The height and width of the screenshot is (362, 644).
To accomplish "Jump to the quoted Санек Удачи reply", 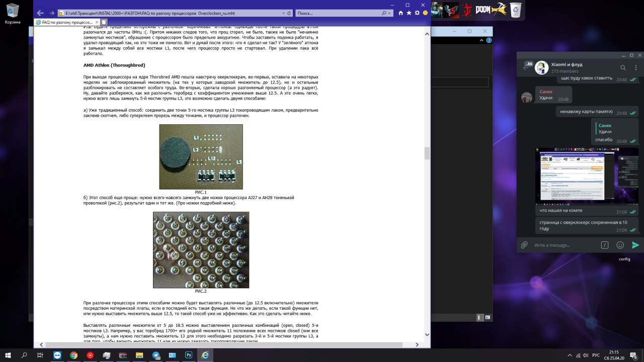I will [x=604, y=128].
